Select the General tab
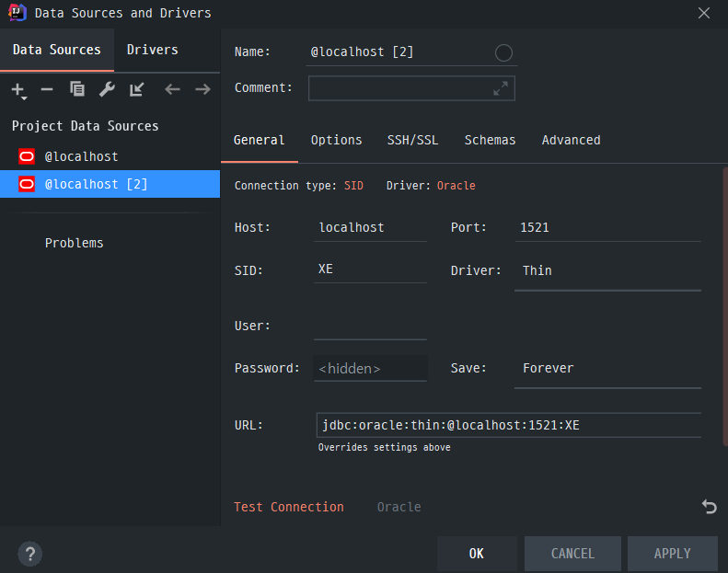The width and height of the screenshot is (728, 573). click(259, 140)
